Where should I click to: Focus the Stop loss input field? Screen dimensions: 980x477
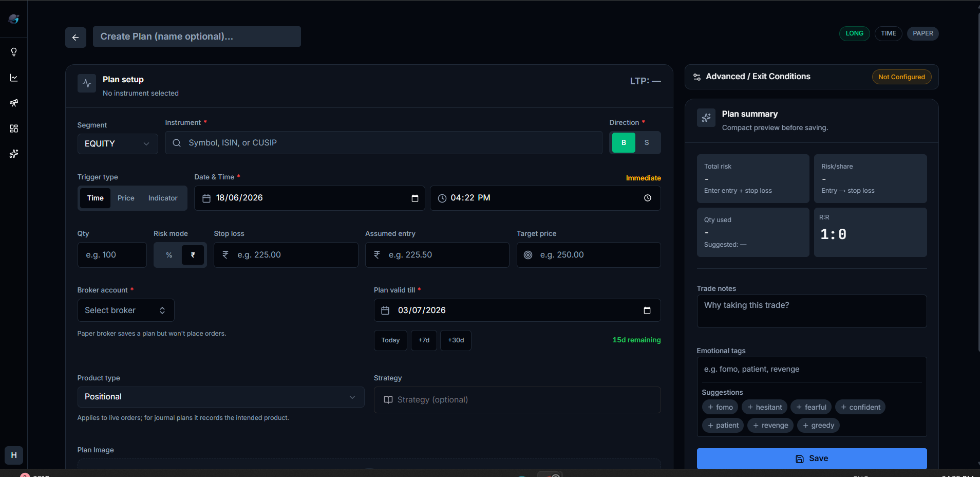pyautogui.click(x=286, y=255)
